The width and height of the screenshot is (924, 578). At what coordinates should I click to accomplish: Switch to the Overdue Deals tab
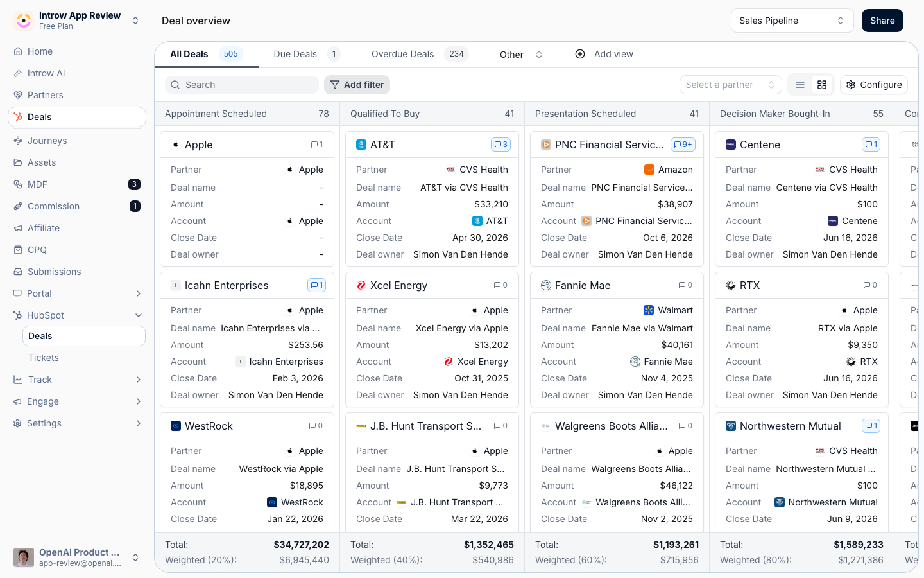click(x=420, y=54)
